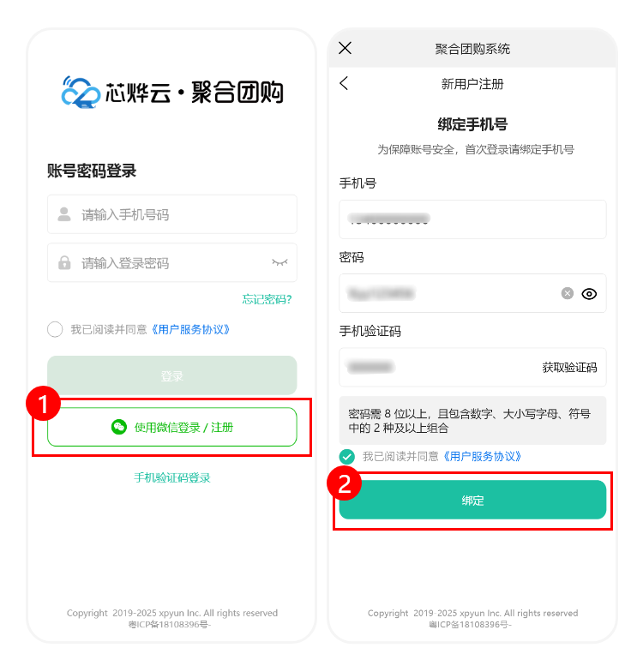This screenshot has width=643, height=672.
Task: Open the 忘记密码? link
Action: click(x=267, y=299)
